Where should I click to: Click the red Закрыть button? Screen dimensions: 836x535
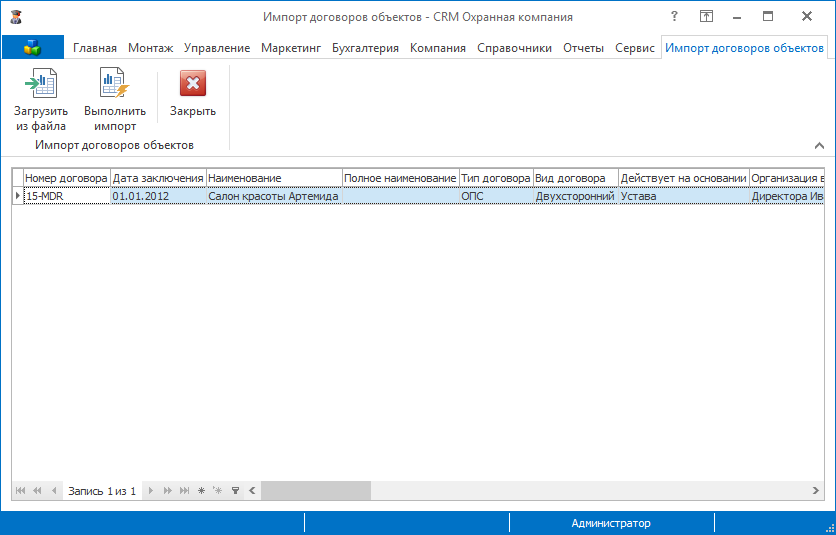[192, 93]
